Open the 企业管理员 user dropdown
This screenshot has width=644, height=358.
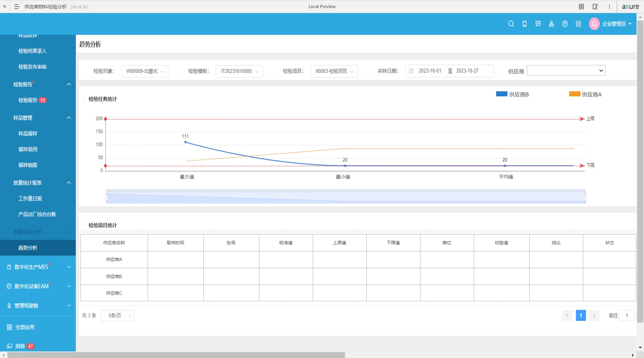pos(617,24)
